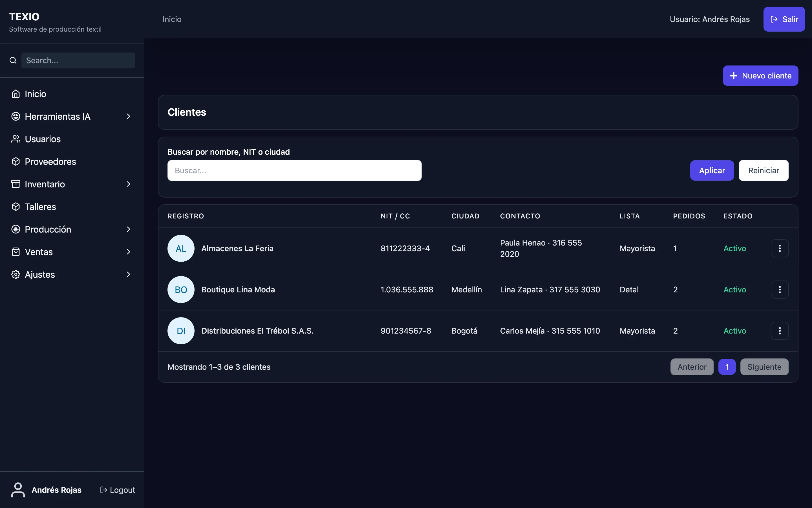Click the Usuarios people icon
This screenshot has height=508, width=812.
[16, 139]
